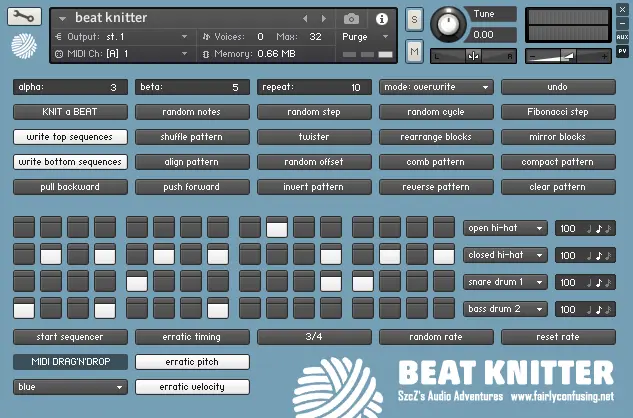Toggle write top sequences
633x418 pixels.
click(70, 137)
